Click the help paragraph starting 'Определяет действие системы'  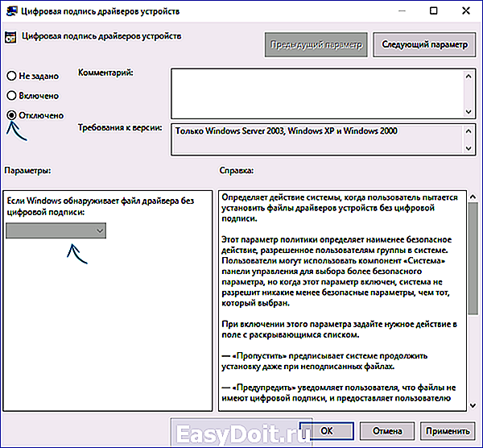click(340, 208)
